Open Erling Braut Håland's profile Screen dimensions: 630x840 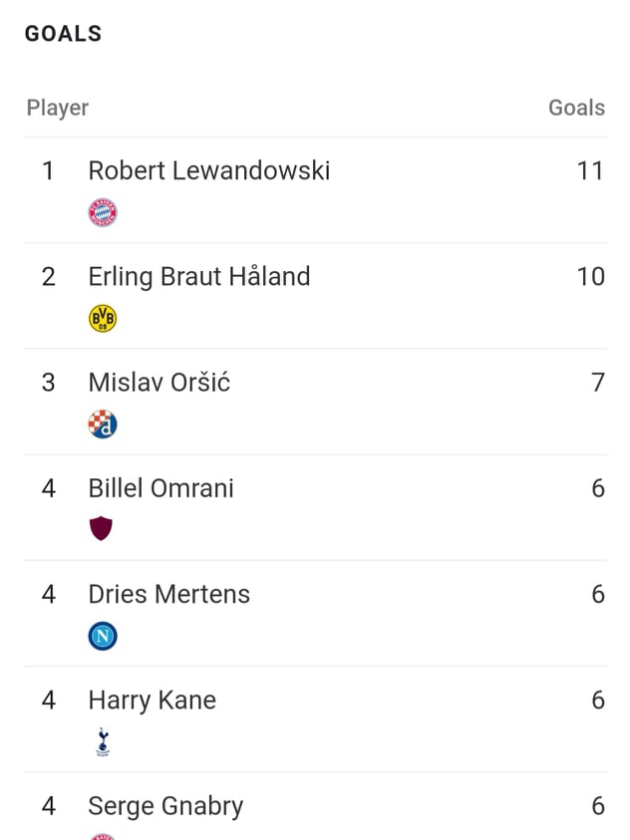(199, 277)
